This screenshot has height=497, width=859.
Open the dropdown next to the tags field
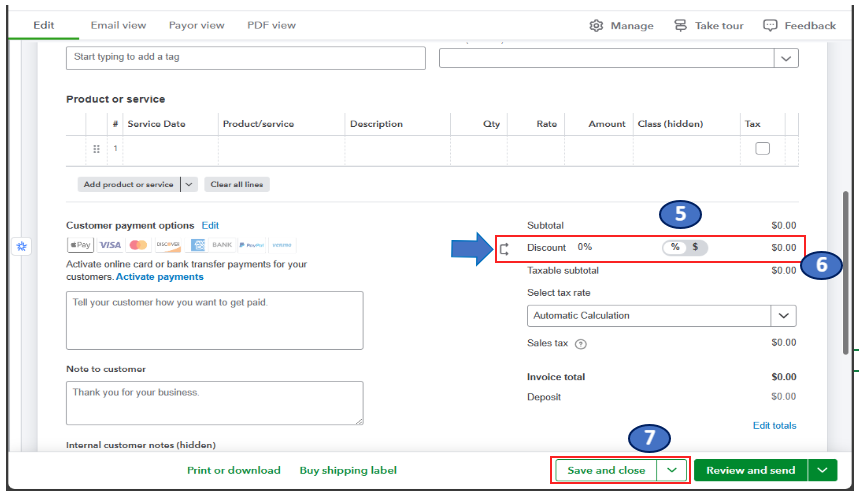click(x=786, y=58)
